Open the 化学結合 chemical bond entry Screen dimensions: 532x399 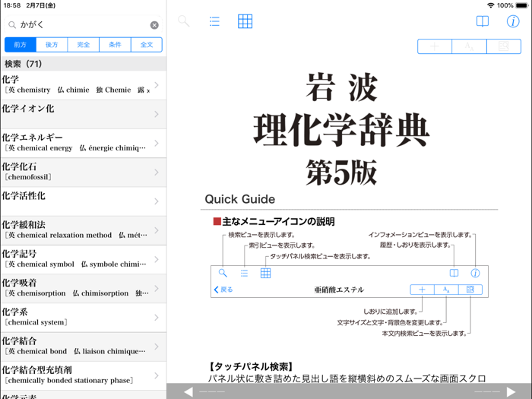pyautogui.click(x=83, y=347)
